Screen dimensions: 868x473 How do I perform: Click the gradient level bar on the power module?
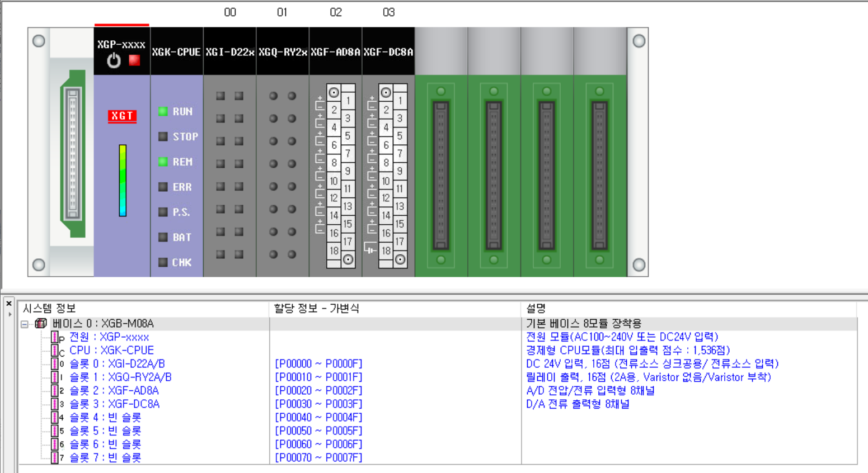click(x=121, y=179)
